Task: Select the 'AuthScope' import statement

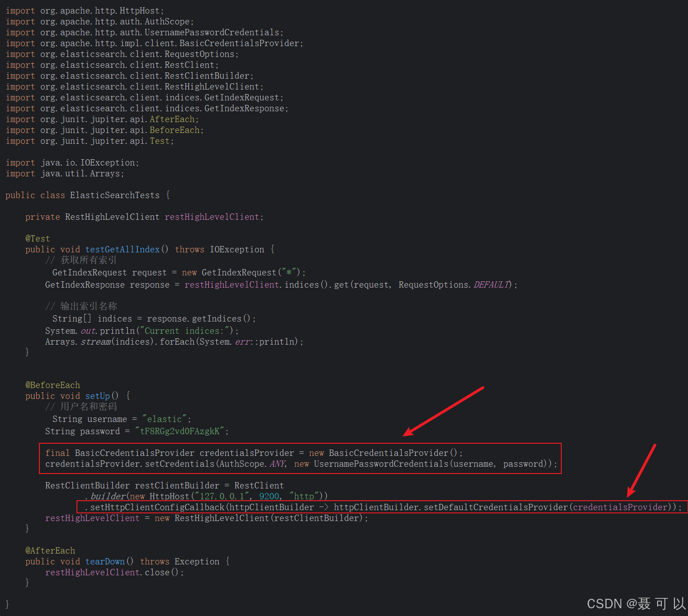Action: 100,22
